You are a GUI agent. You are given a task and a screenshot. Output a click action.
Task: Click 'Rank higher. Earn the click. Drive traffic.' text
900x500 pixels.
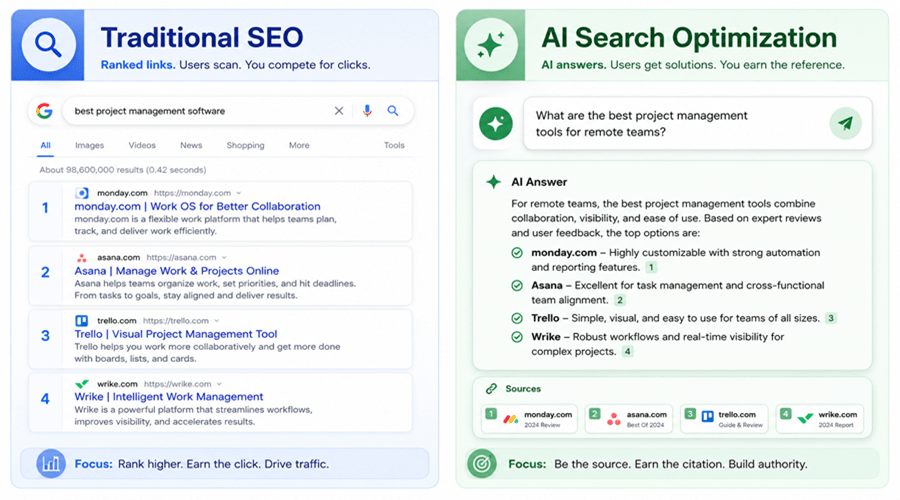pyautogui.click(x=223, y=464)
